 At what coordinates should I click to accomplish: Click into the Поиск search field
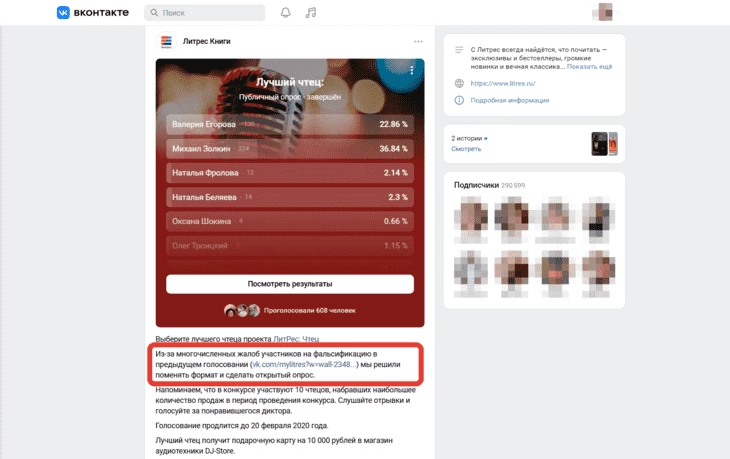click(x=205, y=13)
